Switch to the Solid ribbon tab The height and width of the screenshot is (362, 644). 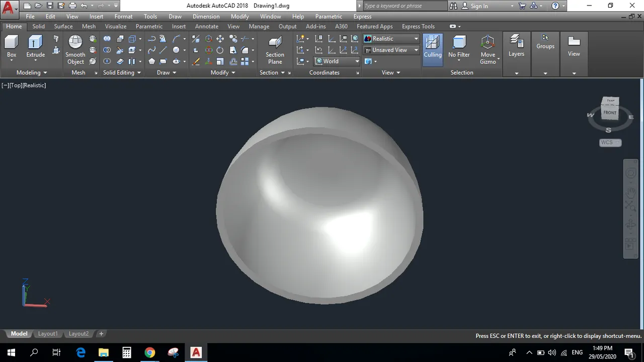tap(38, 26)
